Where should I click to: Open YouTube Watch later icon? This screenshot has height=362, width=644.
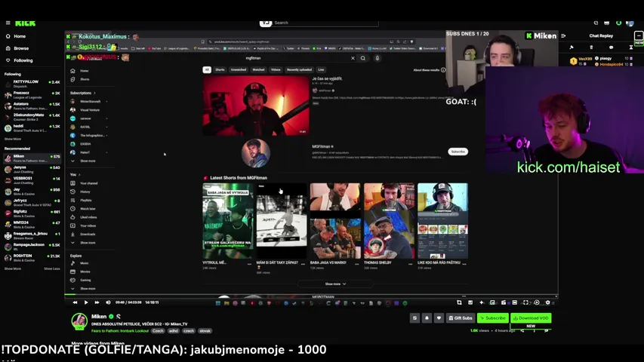point(72,208)
